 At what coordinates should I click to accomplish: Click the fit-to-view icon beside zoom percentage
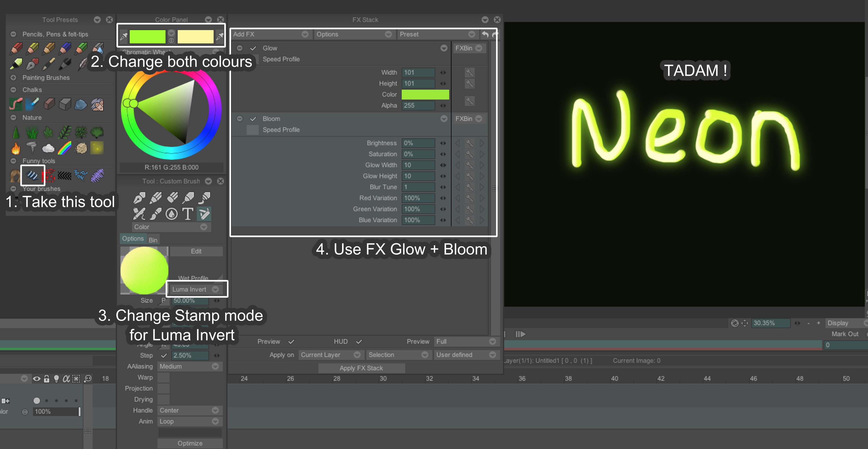click(745, 323)
